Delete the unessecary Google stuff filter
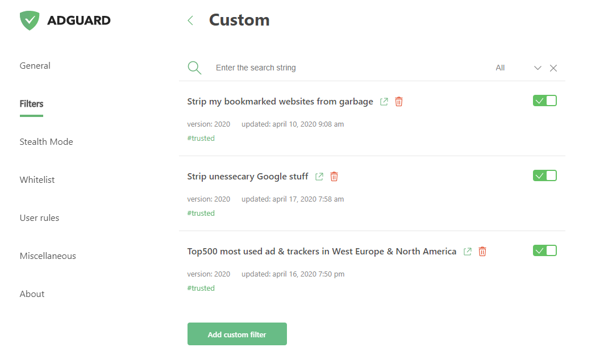The width and height of the screenshot is (604, 364). pos(334,177)
